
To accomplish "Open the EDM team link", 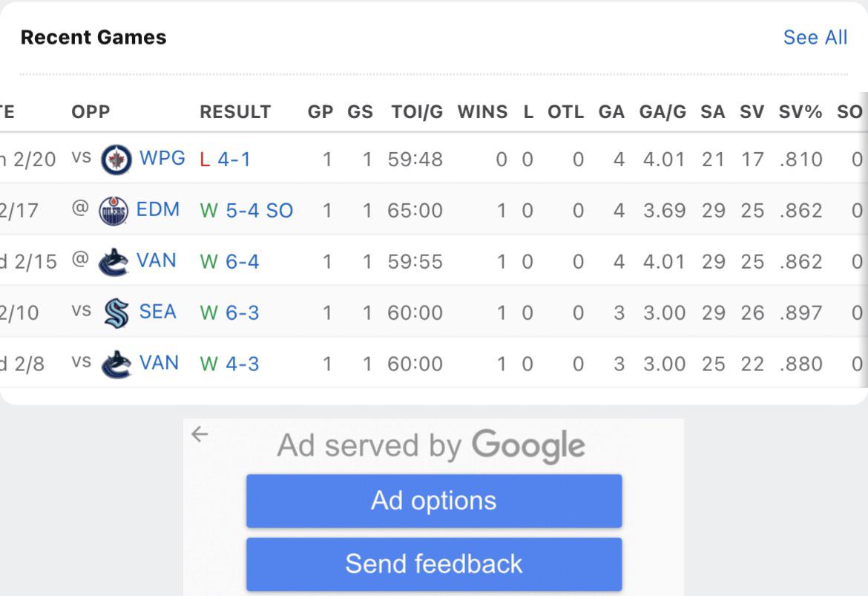I will pyautogui.click(x=158, y=210).
